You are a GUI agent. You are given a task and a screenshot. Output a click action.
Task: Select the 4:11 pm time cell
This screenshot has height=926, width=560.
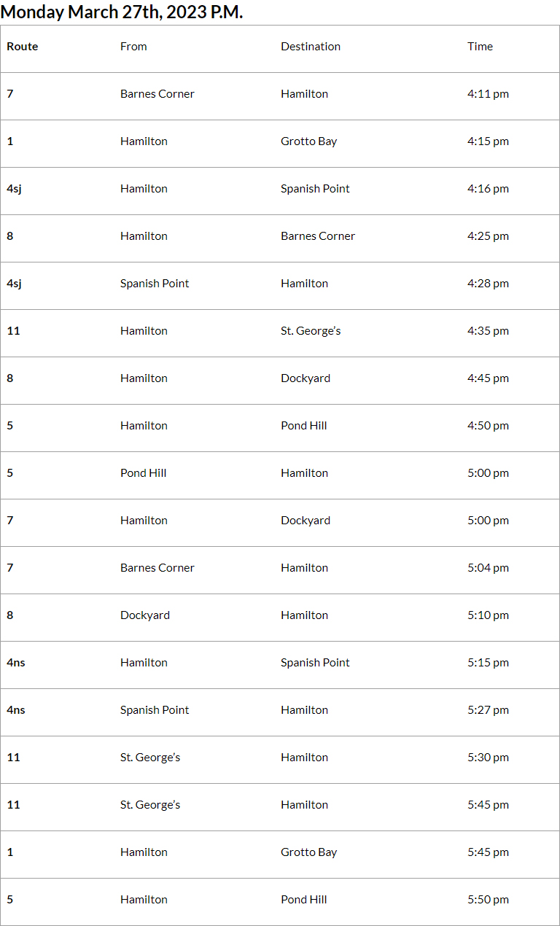click(488, 94)
